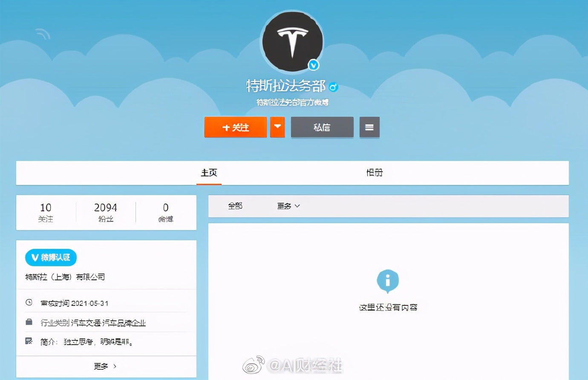Expand profile details with 更多 at card bottom
The image size is (588, 380).
(x=106, y=366)
